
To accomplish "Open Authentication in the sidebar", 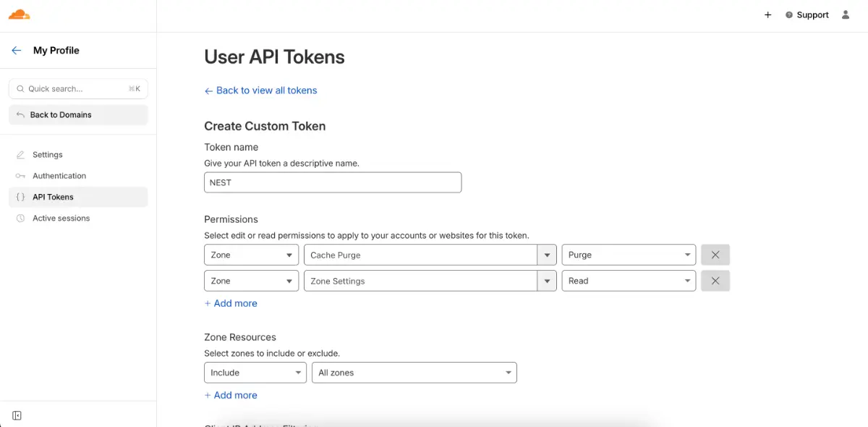I will click(59, 176).
